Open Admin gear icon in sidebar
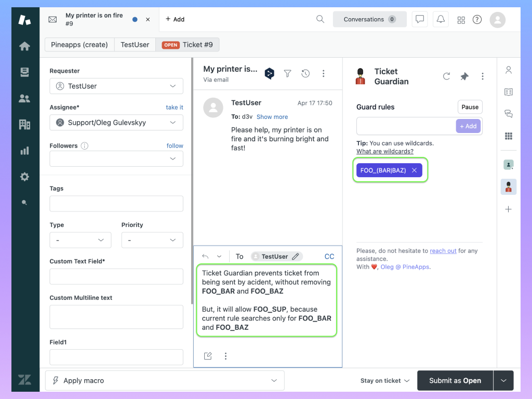This screenshot has height=399, width=532. 24,177
